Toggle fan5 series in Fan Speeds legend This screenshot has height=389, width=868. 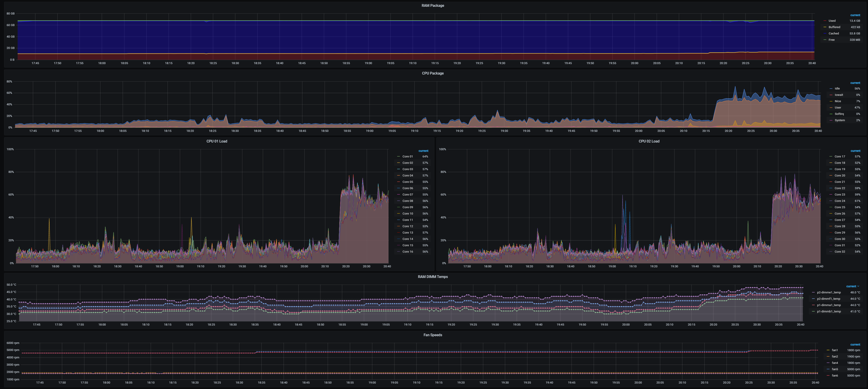click(x=835, y=370)
